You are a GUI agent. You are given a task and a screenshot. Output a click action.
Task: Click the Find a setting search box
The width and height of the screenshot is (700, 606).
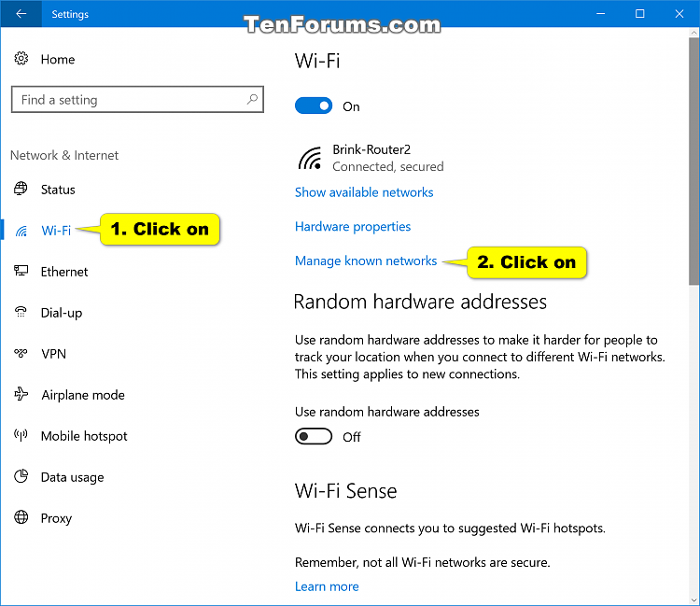[126, 100]
